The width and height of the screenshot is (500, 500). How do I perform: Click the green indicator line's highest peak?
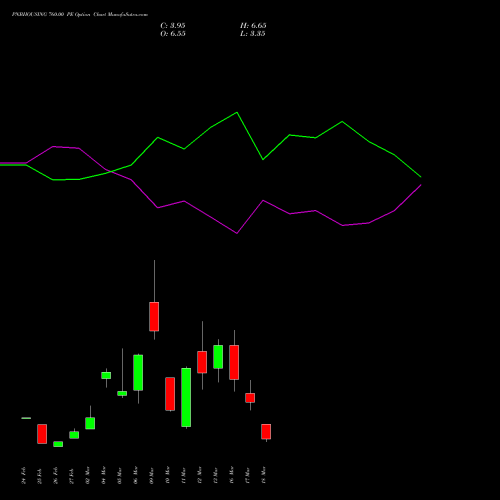(x=237, y=113)
